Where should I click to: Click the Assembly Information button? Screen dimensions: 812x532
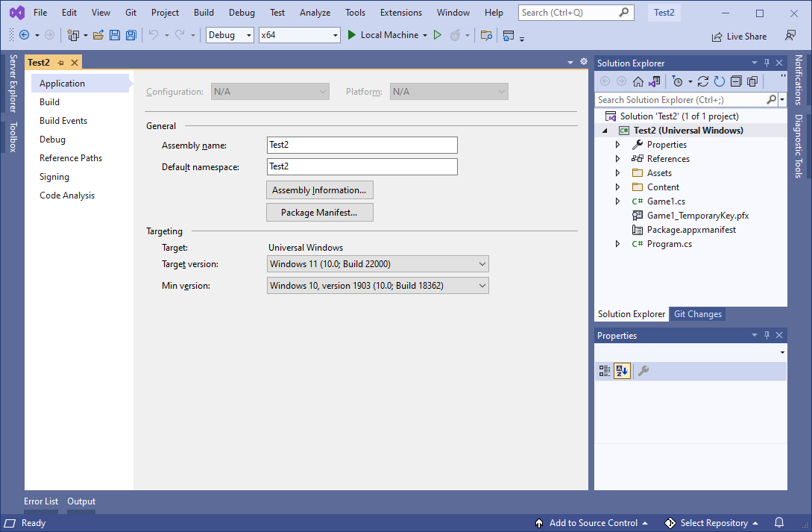click(320, 190)
